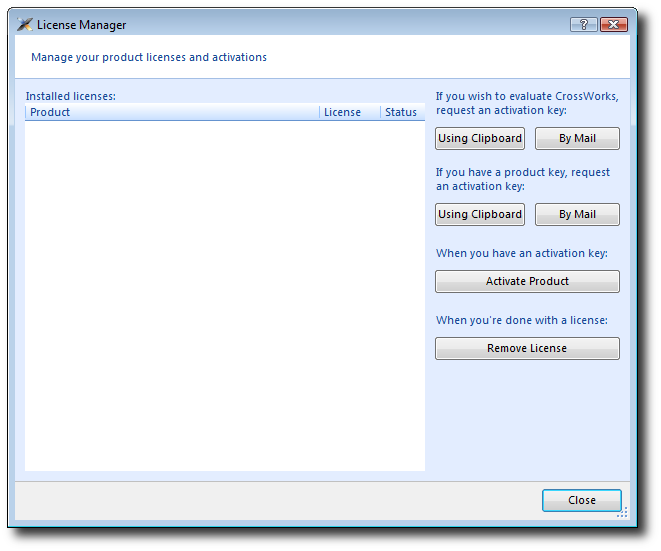Click the Remove License button
661x551 pixels.
tap(527, 348)
